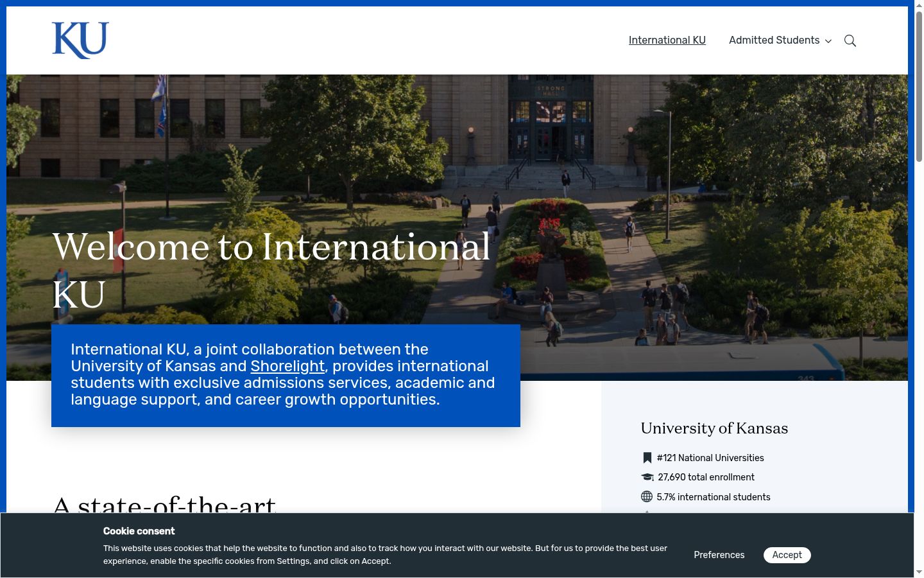This screenshot has height=578, width=924.
Task: Open cookie Preferences
Action: tap(719, 555)
